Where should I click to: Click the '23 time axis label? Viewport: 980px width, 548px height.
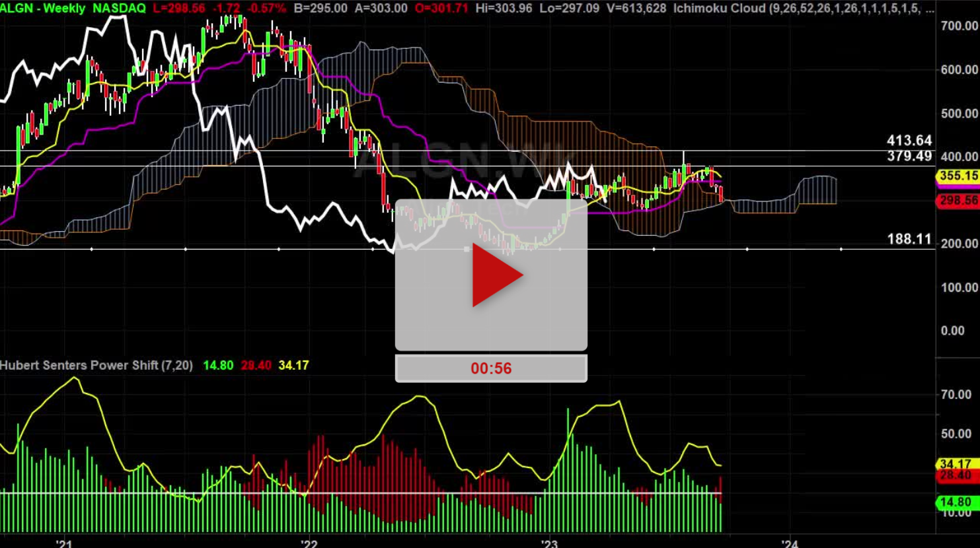click(x=548, y=543)
